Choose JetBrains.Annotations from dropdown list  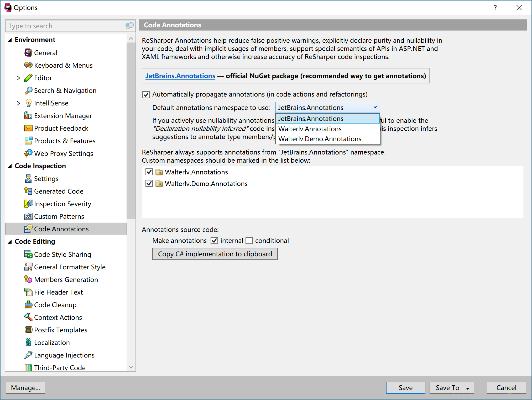(x=327, y=119)
